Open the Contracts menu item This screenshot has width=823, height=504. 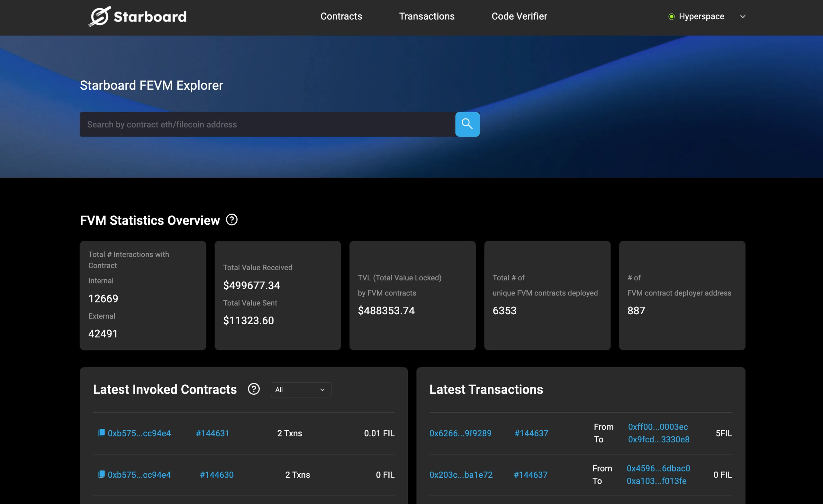pyautogui.click(x=341, y=16)
